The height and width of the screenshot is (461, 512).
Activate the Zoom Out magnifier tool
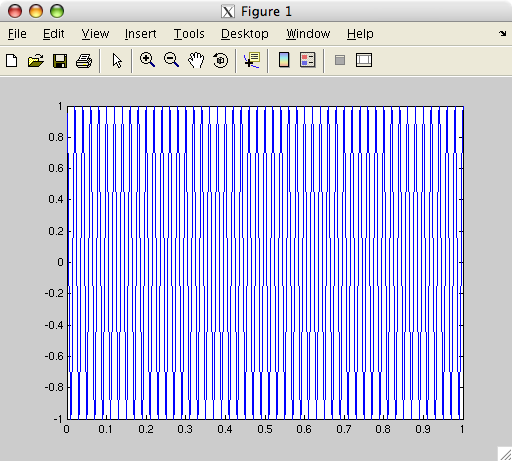[x=171, y=60]
